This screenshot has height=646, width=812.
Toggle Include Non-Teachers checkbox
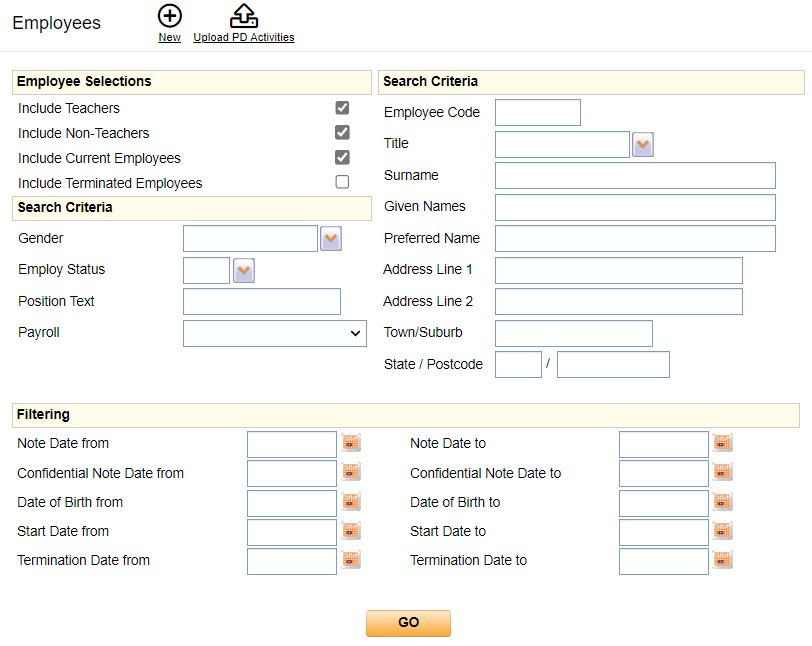[342, 133]
